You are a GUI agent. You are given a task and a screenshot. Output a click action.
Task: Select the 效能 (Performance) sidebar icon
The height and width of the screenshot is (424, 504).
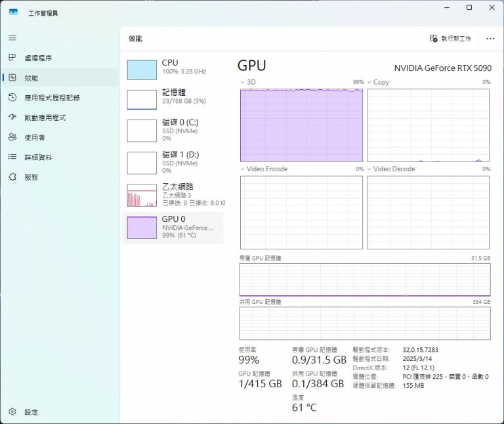pos(12,77)
